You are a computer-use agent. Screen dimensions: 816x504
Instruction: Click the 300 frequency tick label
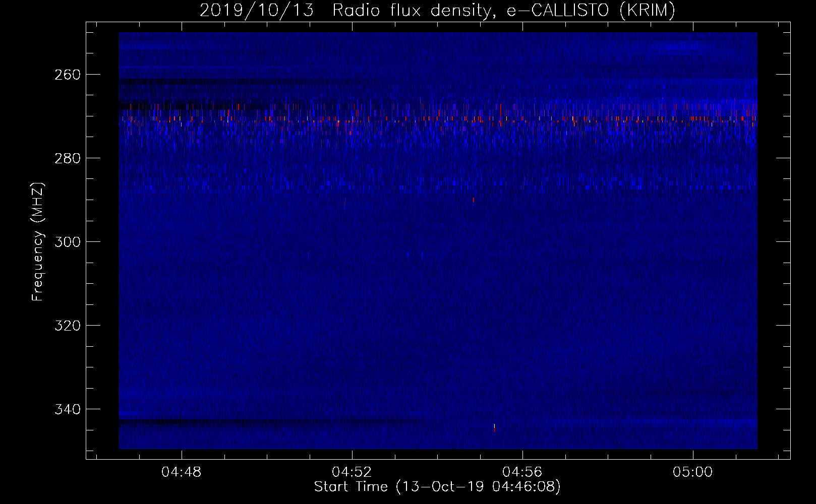click(67, 242)
